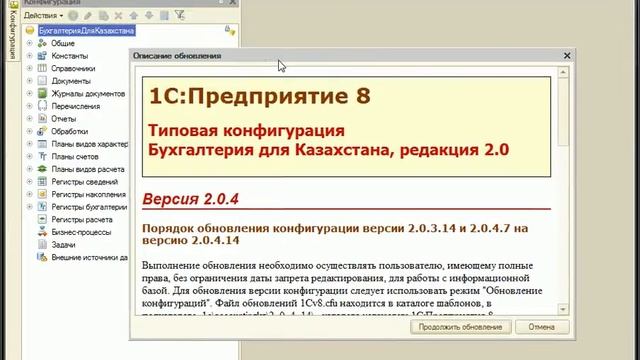Select the Документы tree item label
Viewport: 640px width, 360px height.
(71, 81)
